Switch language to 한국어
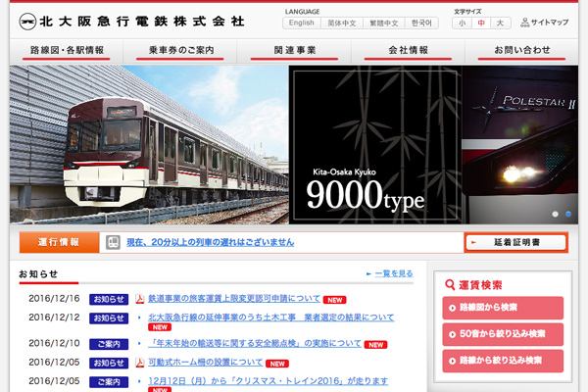The width and height of the screenshot is (588, 392). (x=421, y=23)
